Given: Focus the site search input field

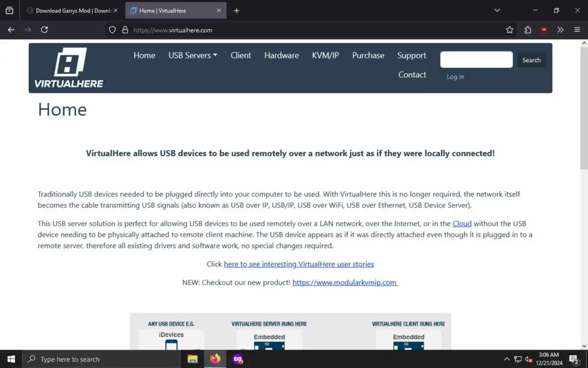Looking at the screenshot, I should 476,60.
